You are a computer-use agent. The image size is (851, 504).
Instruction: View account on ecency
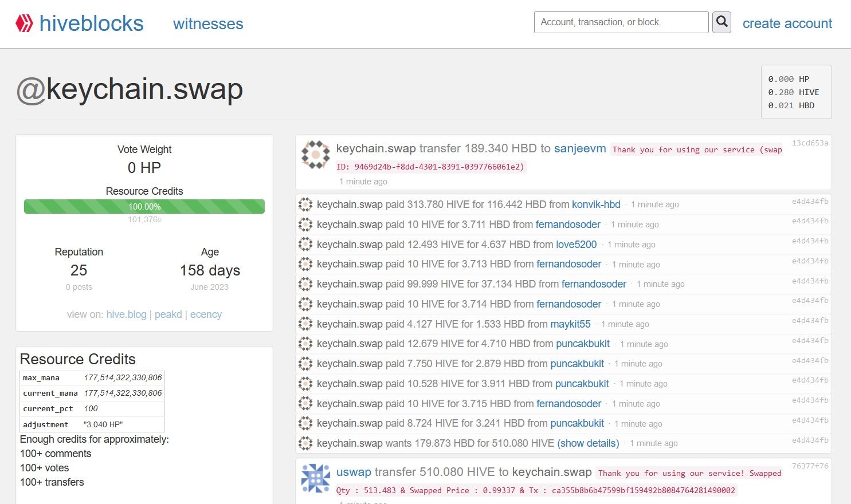tap(206, 314)
